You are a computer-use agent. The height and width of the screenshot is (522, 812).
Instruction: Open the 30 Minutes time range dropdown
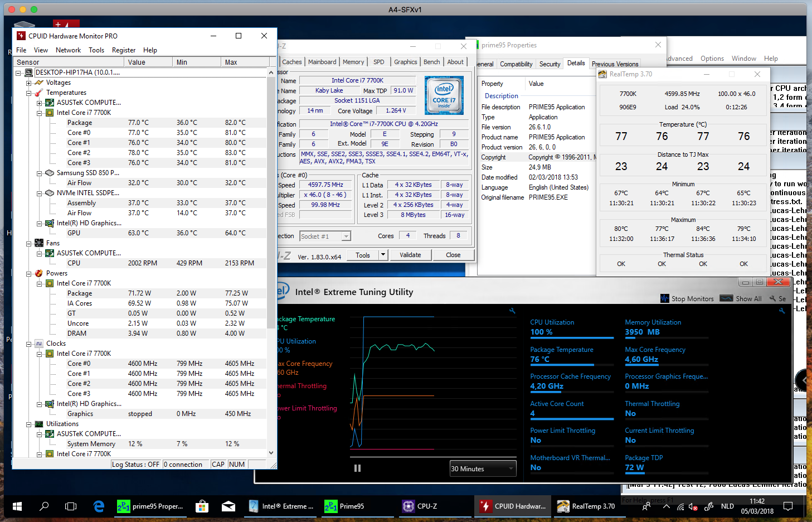[483, 468]
